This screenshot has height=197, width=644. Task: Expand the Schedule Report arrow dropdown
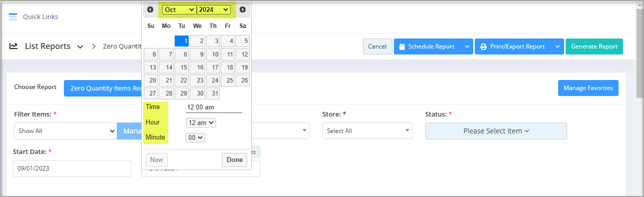467,46
